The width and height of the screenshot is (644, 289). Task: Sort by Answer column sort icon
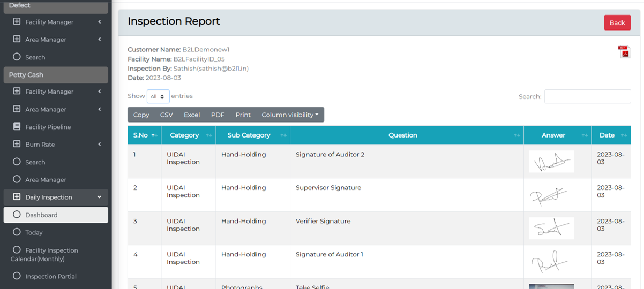[585, 135]
